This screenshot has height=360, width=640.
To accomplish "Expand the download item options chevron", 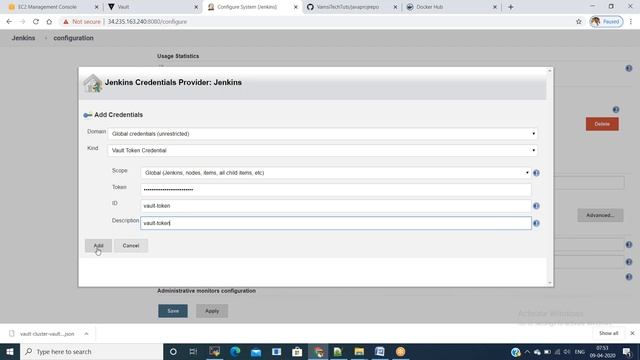I will pyautogui.click(x=86, y=333).
